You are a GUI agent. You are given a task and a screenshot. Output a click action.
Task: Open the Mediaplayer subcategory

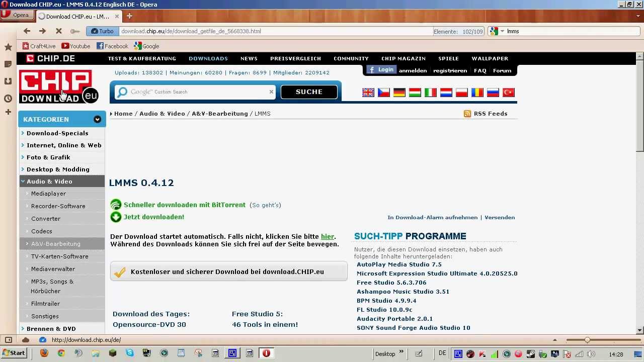coord(48,194)
